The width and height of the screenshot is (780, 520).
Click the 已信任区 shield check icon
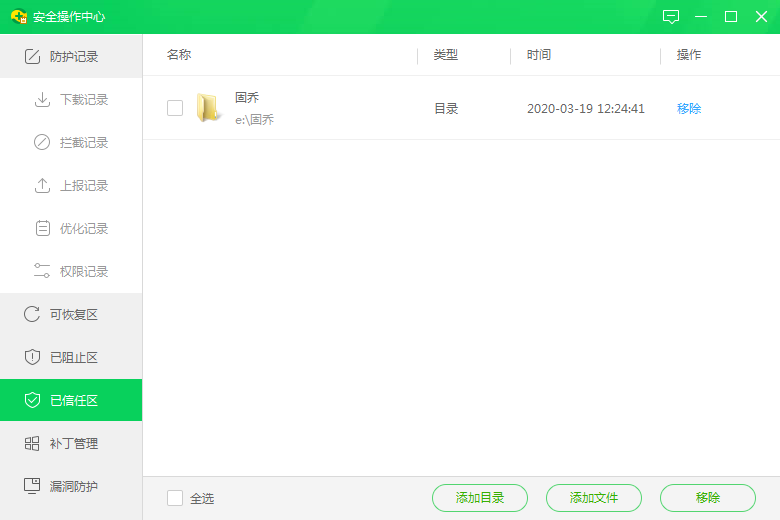click(32, 400)
